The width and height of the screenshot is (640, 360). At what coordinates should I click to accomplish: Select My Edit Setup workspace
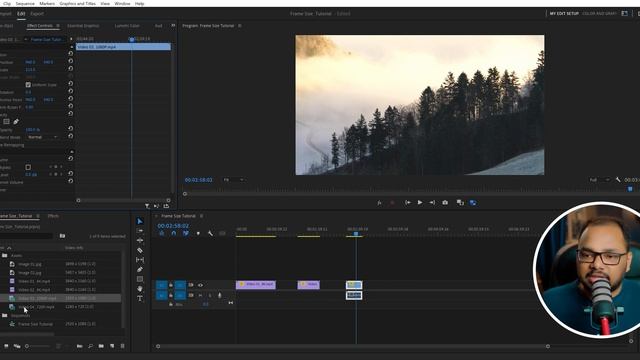[x=564, y=13]
